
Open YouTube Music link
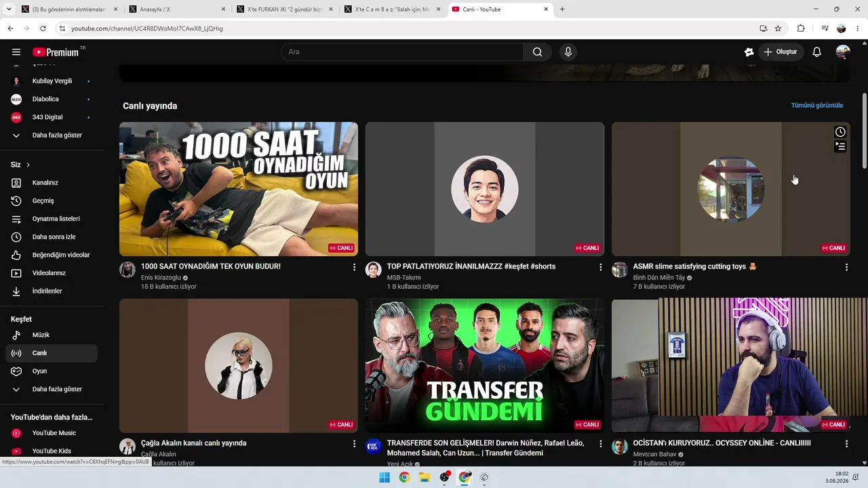pyautogui.click(x=51, y=433)
